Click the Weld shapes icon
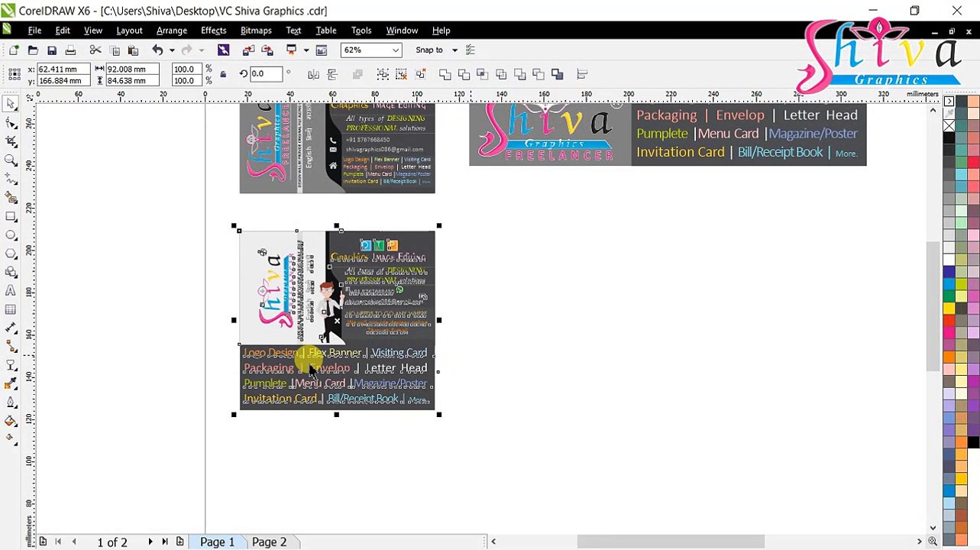This screenshot has height=550, width=980. coord(445,74)
